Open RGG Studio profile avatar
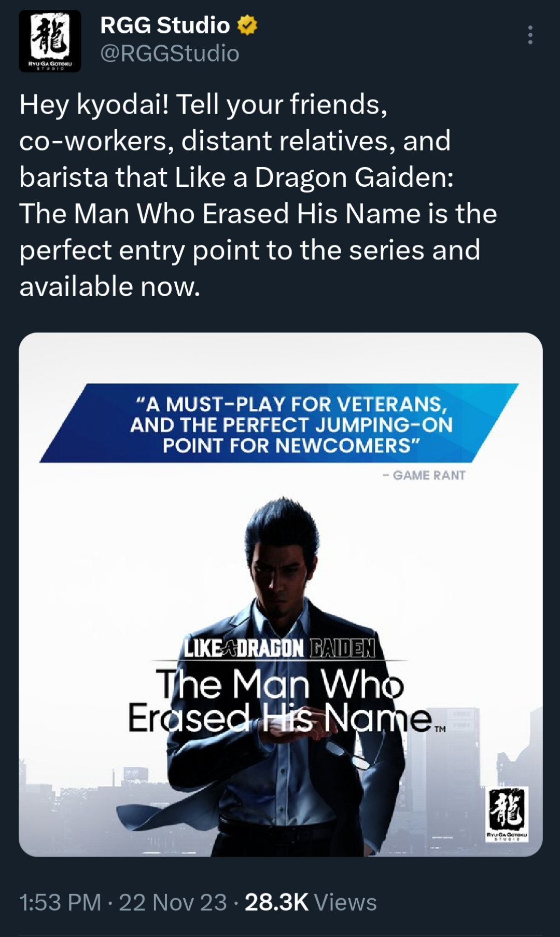The height and width of the screenshot is (937, 560). [x=50, y=41]
